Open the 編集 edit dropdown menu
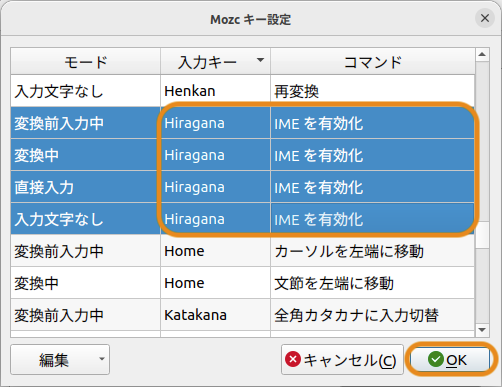The width and height of the screenshot is (502, 387). click(x=60, y=360)
